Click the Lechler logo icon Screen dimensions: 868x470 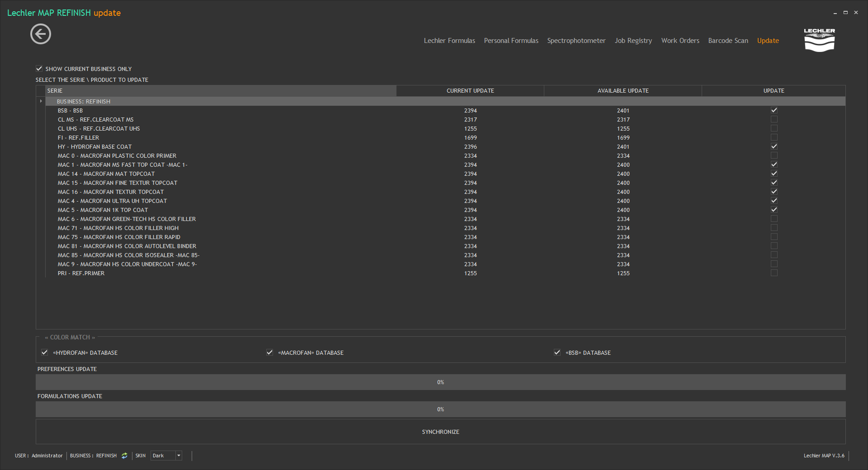pyautogui.click(x=819, y=40)
